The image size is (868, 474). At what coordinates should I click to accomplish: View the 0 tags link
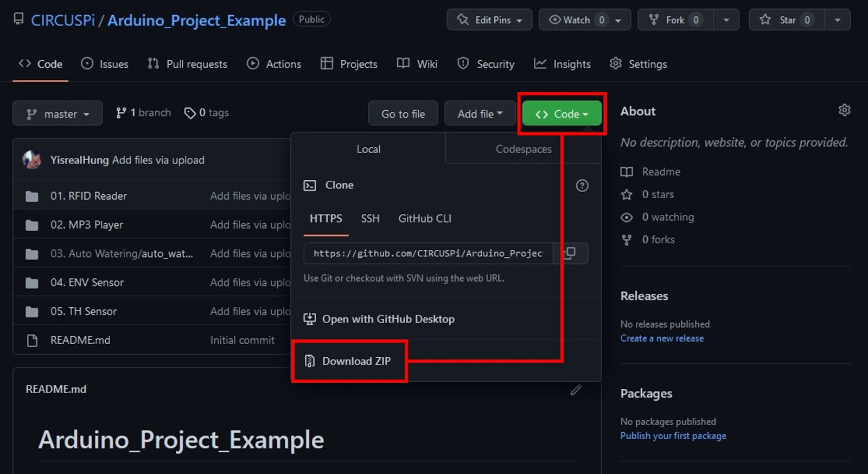[206, 112]
